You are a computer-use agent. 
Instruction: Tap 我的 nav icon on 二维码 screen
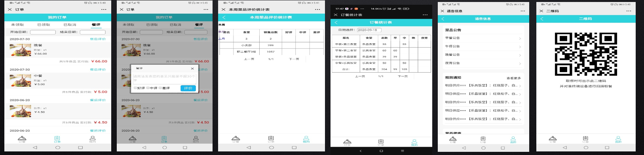pyautogui.click(x=618, y=140)
